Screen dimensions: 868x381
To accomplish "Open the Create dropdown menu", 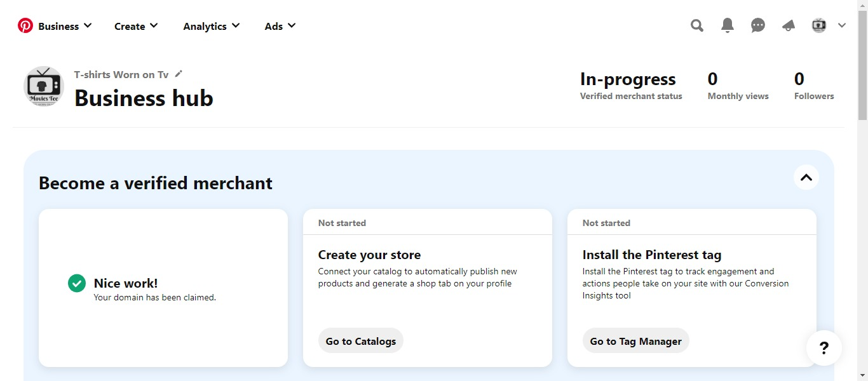I will (x=136, y=26).
